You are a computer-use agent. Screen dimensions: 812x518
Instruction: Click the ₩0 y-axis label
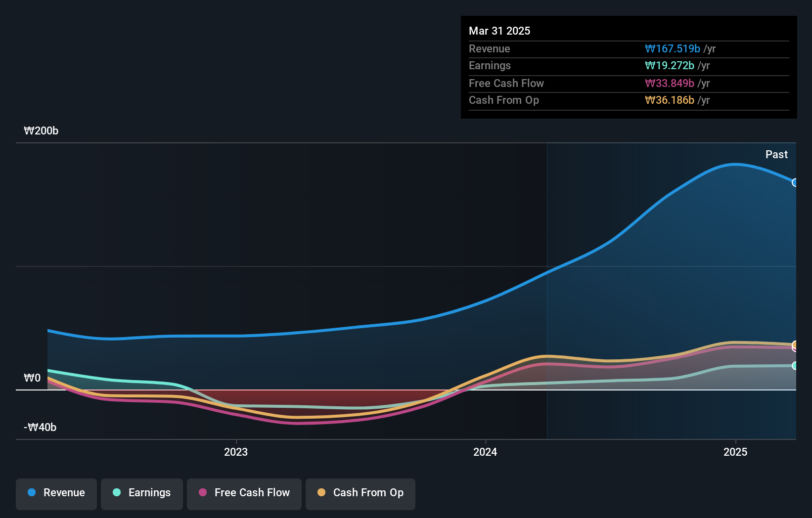32,378
